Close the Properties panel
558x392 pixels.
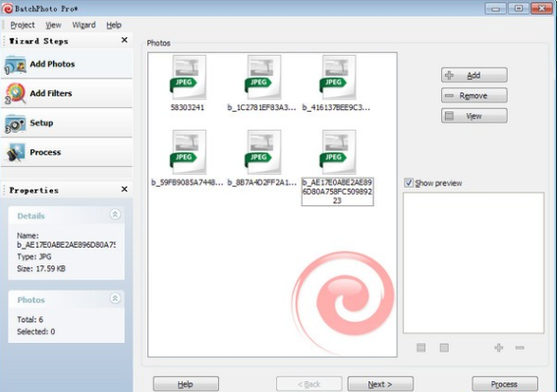[124, 189]
